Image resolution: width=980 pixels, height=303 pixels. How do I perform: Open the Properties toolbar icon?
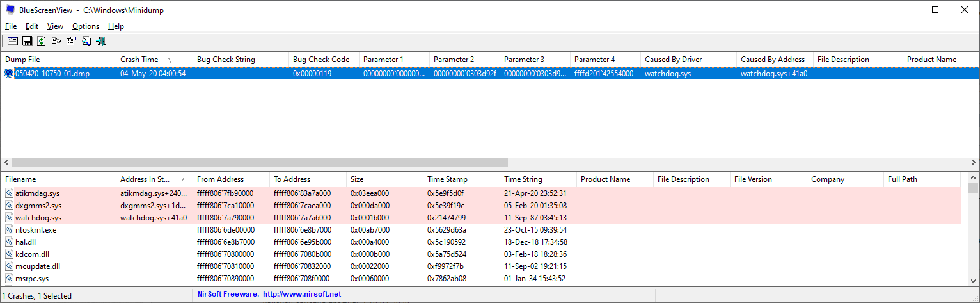tap(71, 41)
